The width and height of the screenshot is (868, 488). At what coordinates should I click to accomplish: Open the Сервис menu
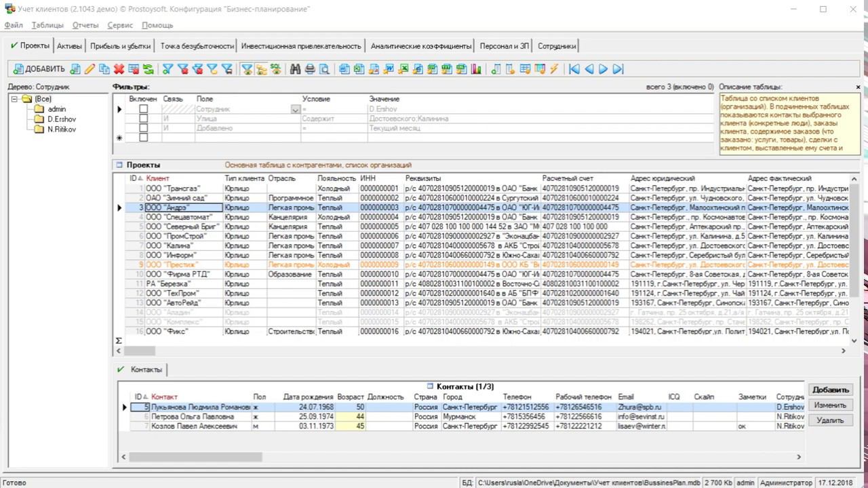120,25
